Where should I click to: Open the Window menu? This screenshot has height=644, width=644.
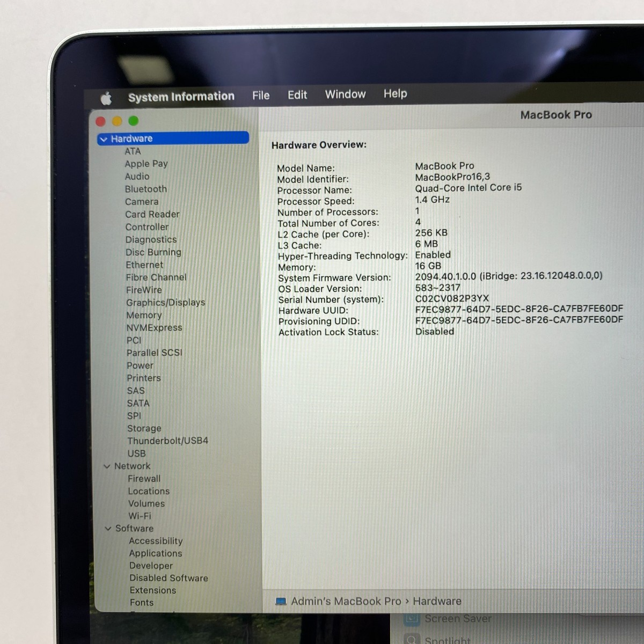pos(345,94)
